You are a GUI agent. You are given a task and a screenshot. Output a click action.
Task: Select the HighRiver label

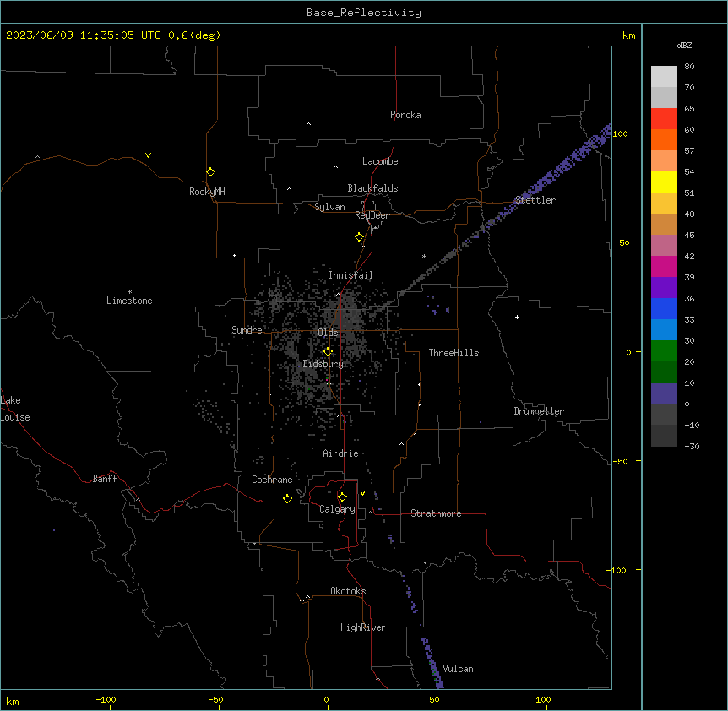point(363,627)
